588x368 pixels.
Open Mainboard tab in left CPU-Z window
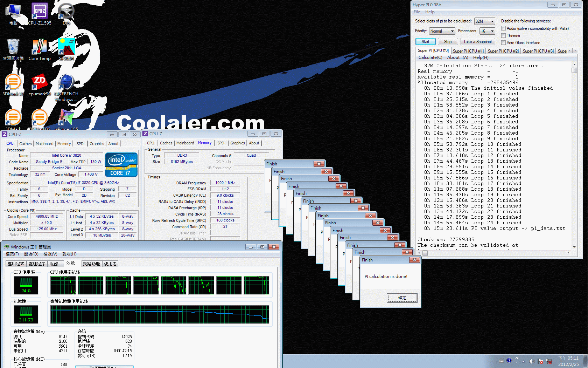[44, 144]
